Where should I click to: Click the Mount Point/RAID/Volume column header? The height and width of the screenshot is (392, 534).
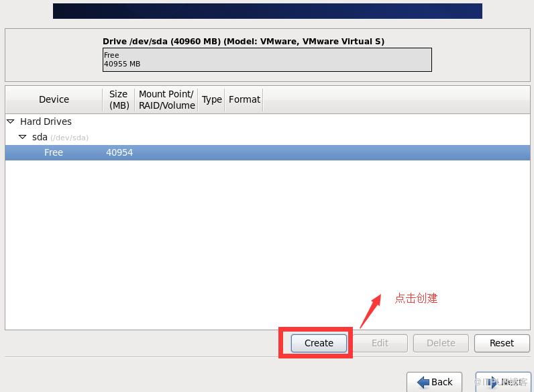tap(166, 99)
